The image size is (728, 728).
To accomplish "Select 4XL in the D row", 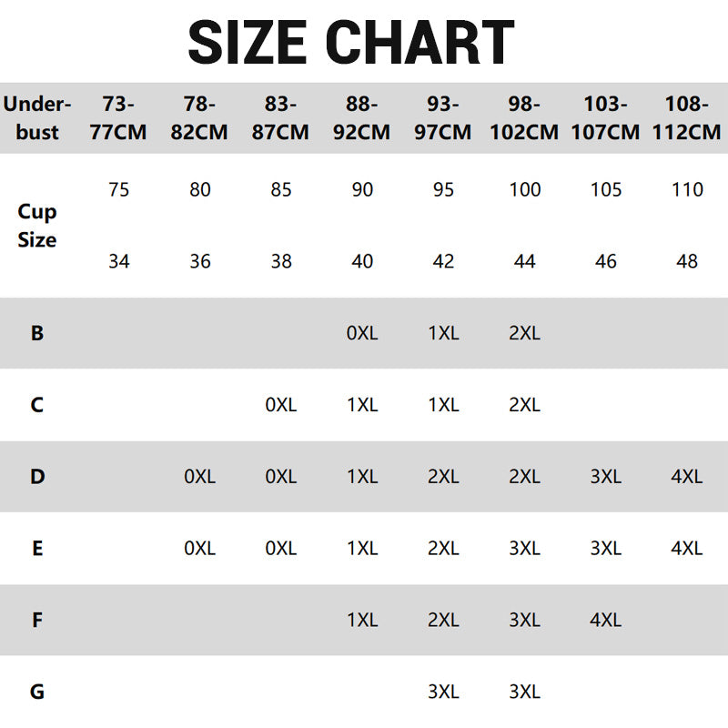I will [687, 477].
